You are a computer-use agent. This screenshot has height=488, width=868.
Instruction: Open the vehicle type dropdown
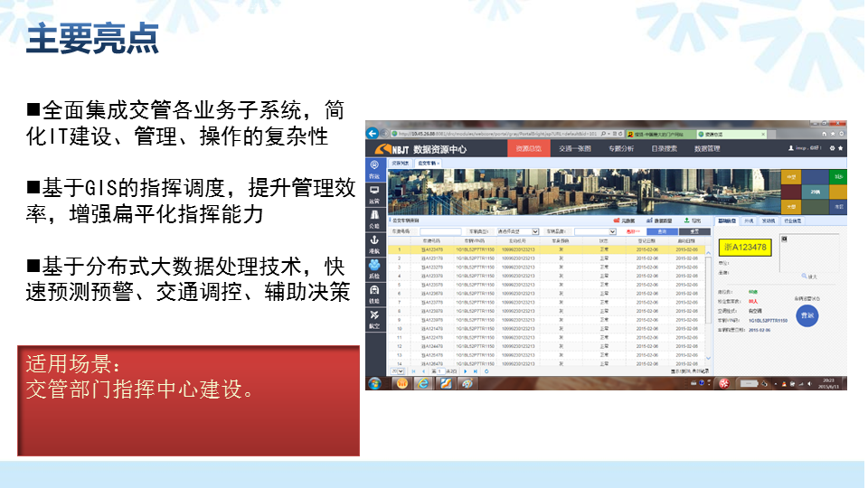coord(517,231)
